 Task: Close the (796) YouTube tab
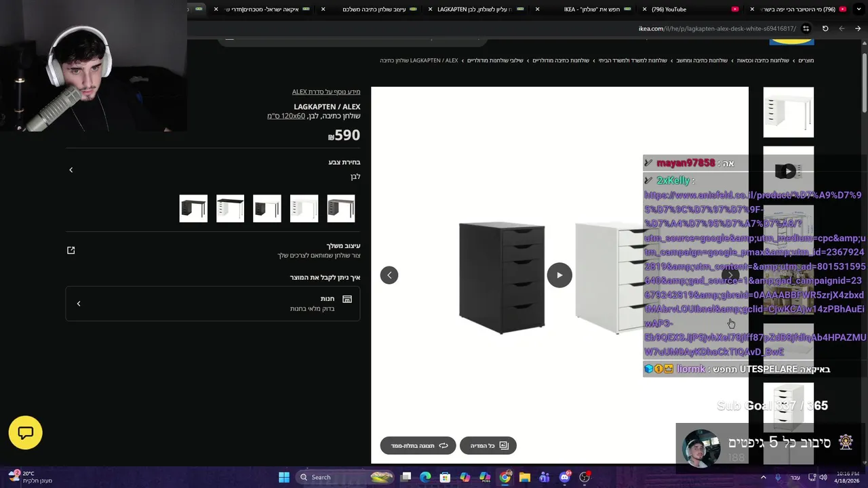click(644, 9)
